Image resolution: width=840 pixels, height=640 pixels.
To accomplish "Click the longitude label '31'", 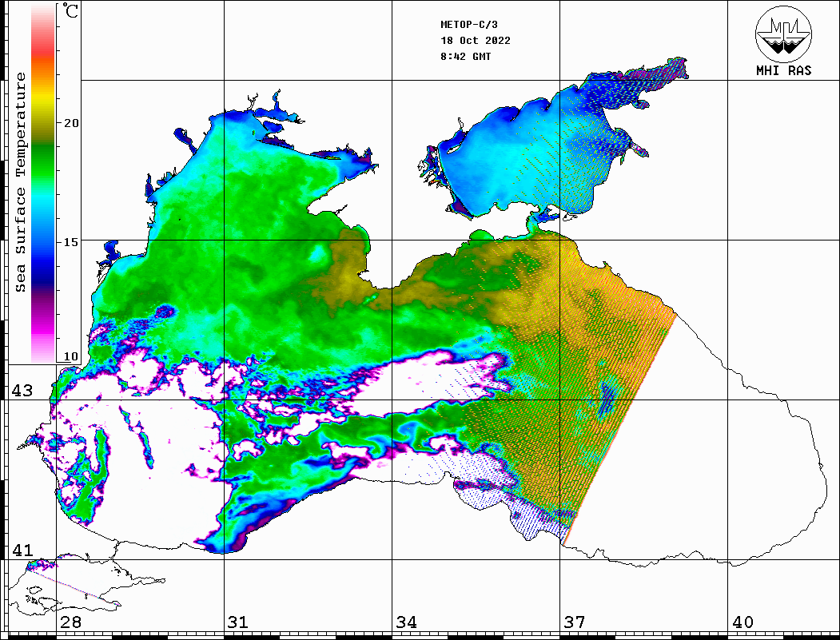I will click(x=238, y=622).
